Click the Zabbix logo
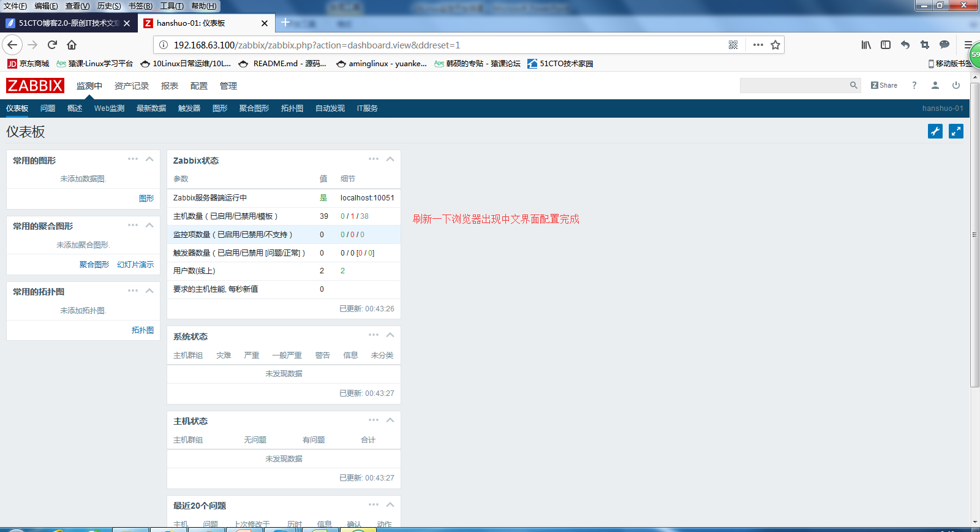The image size is (980, 532). (35, 85)
